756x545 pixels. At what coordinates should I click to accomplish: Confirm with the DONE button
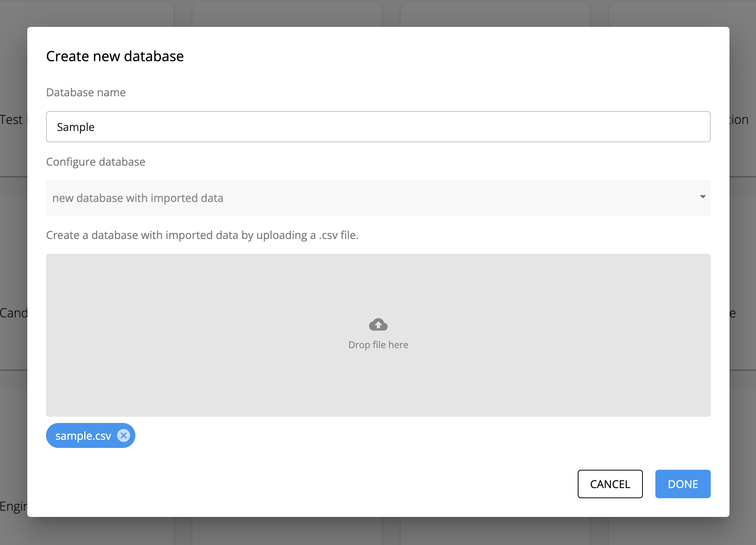pos(683,484)
